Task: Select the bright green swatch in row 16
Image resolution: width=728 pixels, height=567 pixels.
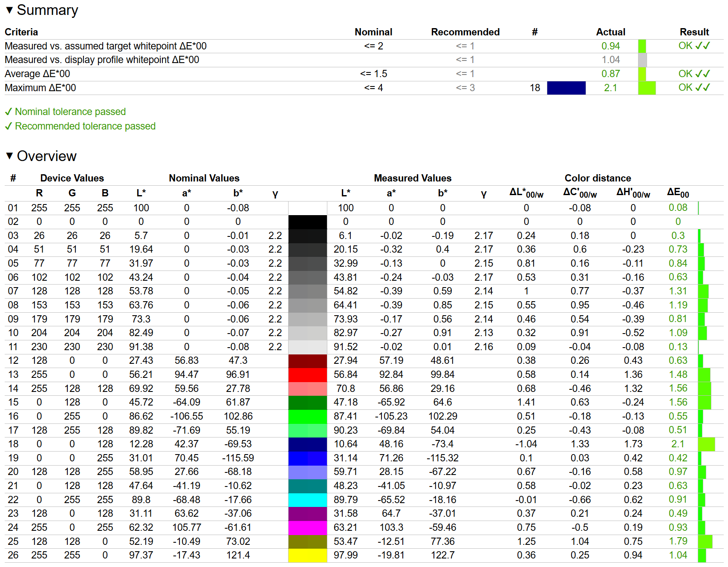Action: (x=308, y=417)
